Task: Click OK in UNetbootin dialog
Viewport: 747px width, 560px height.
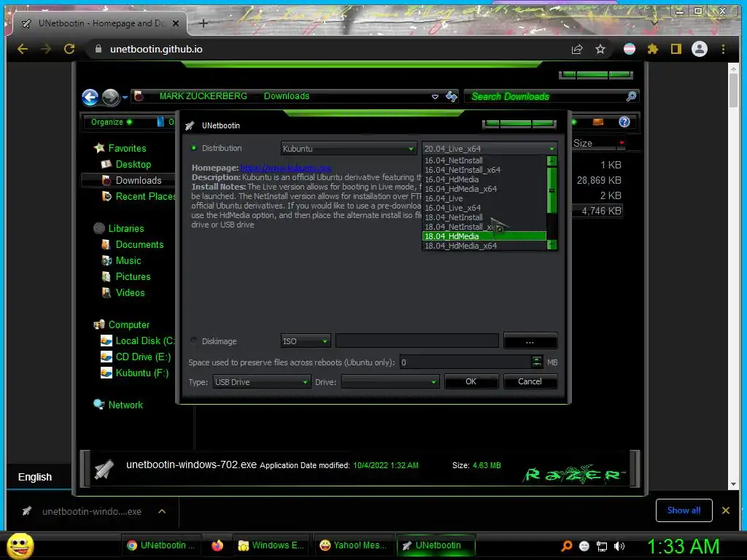Action: 471,381
